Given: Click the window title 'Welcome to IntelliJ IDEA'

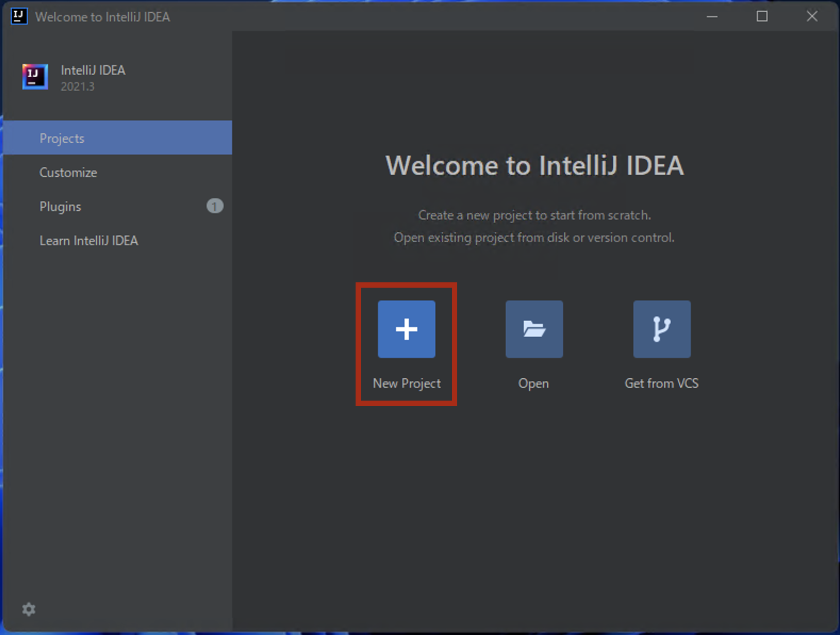Looking at the screenshot, I should [103, 17].
